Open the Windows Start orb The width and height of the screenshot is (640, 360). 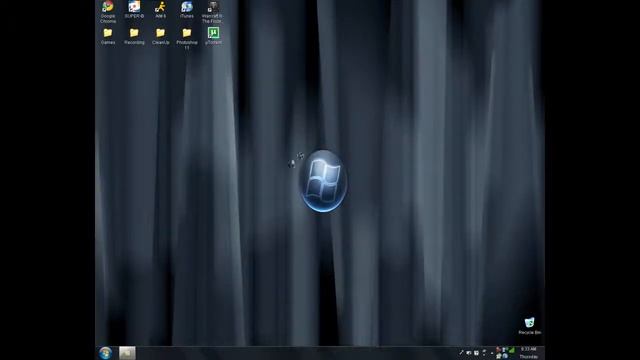(105, 353)
